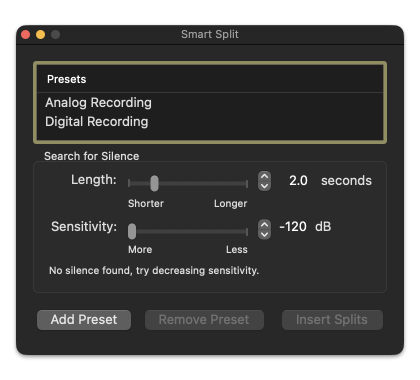Click the Sensitivity slider handle
Viewport: 420px width, 380px height.
coord(132,231)
